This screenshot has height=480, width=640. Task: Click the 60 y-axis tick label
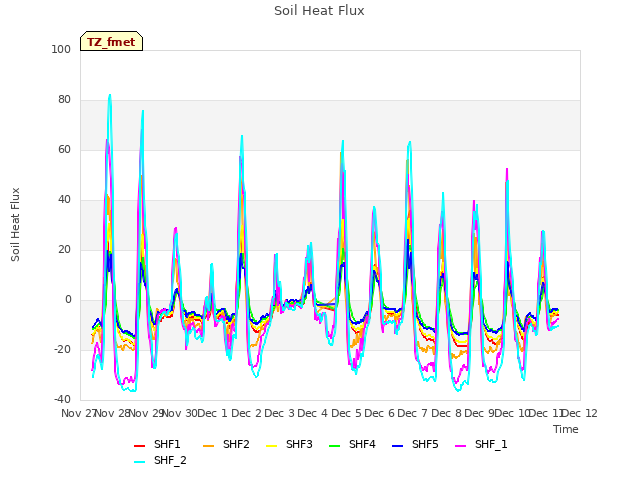(64, 150)
